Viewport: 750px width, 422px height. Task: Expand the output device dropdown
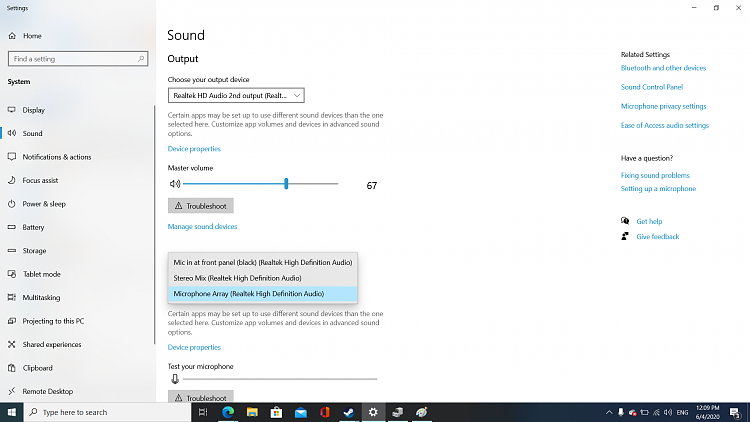236,95
